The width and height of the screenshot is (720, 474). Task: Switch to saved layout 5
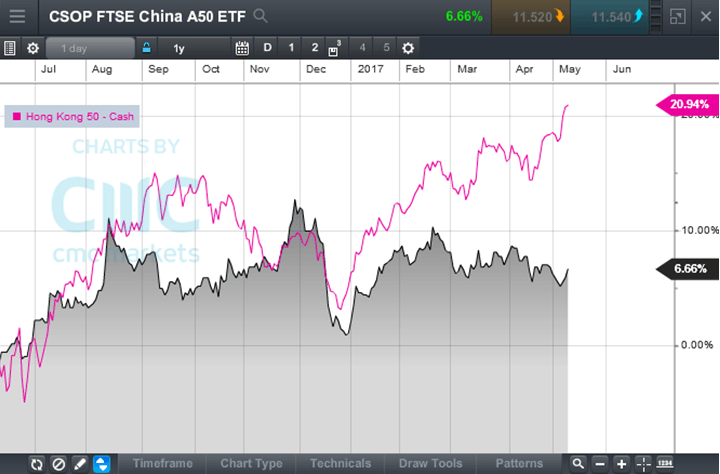point(386,48)
